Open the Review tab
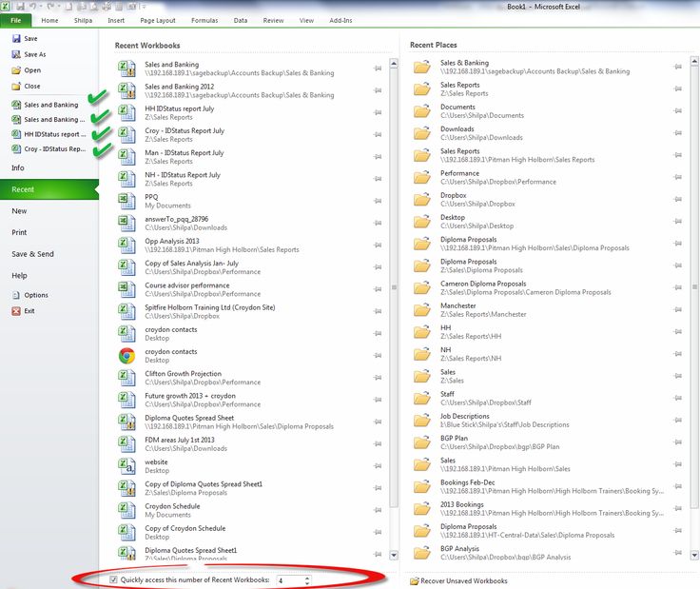 coord(273,21)
